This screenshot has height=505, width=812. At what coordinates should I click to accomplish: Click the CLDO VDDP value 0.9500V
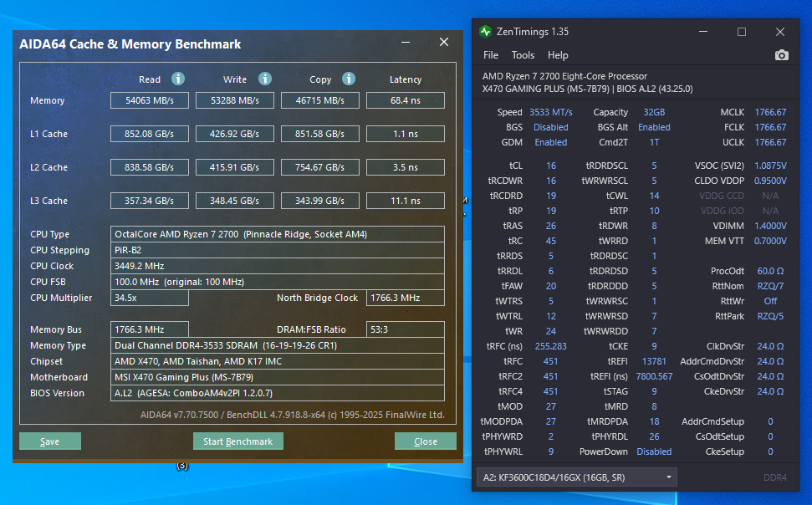tap(770, 181)
